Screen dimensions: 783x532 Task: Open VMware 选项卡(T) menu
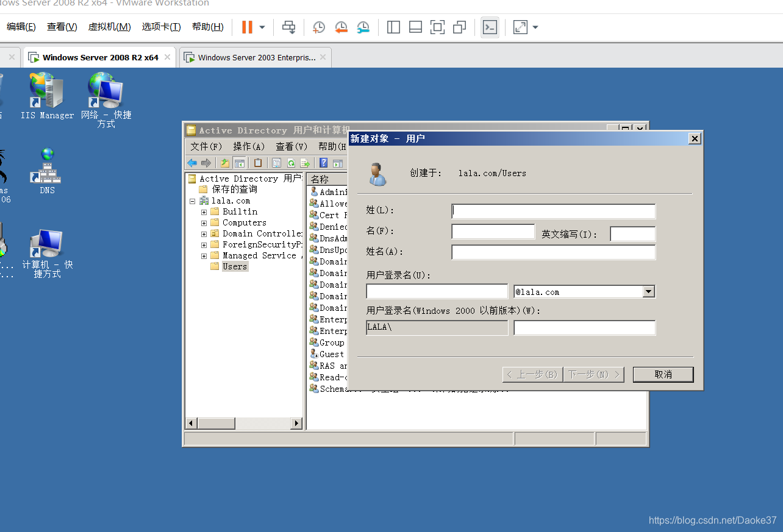pos(162,27)
